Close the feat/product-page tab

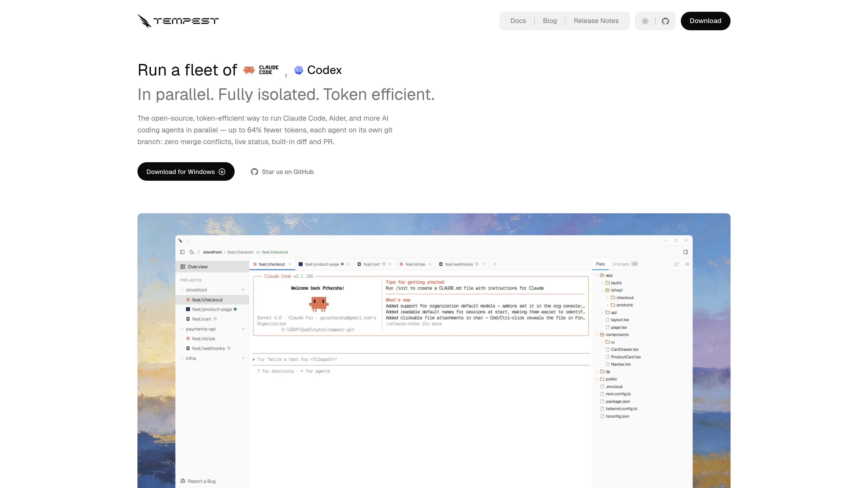coord(348,264)
